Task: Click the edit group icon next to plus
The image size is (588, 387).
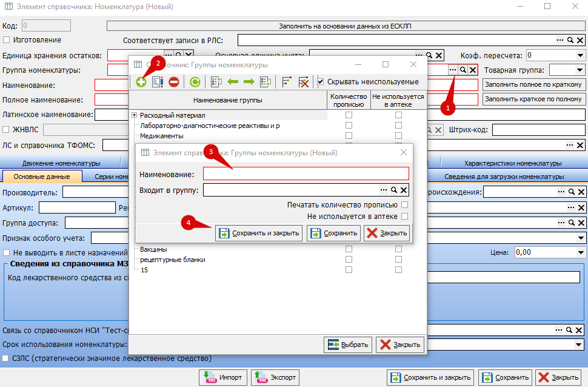Action: pyautogui.click(x=158, y=82)
